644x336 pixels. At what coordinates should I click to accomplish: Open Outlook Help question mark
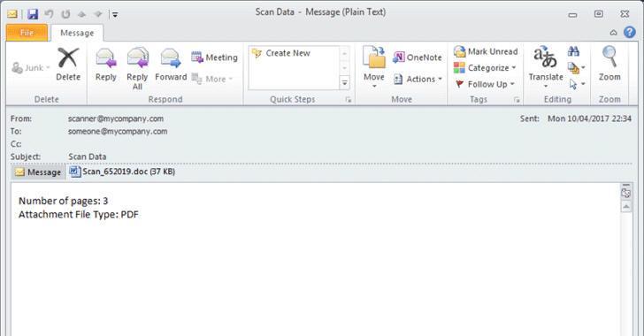tap(629, 32)
